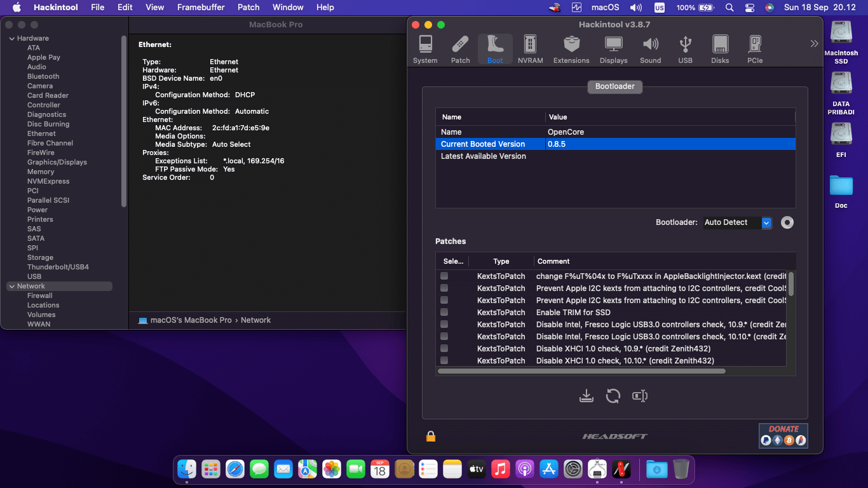The width and height of the screenshot is (868, 488).
Task: Select the Doc folder on the desktop
Action: (x=841, y=191)
